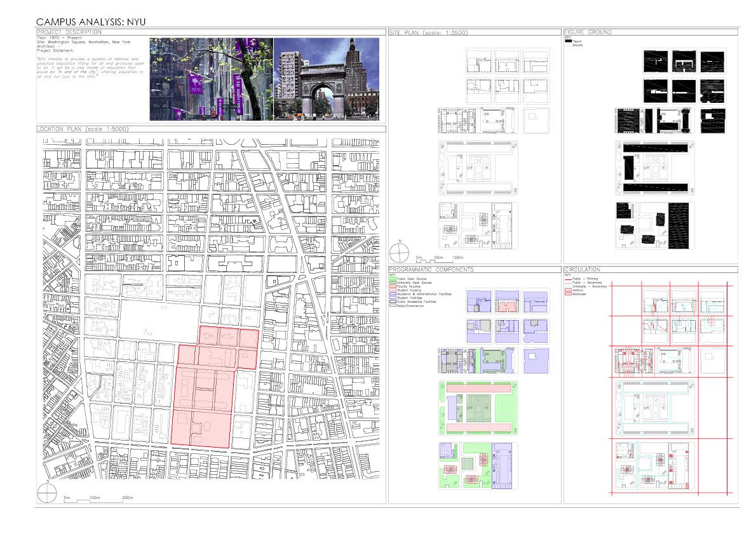Select the 'PROGRAMMATIC COMPONENTS' heading
Viewport: 756px width, 534px height.
(431, 270)
